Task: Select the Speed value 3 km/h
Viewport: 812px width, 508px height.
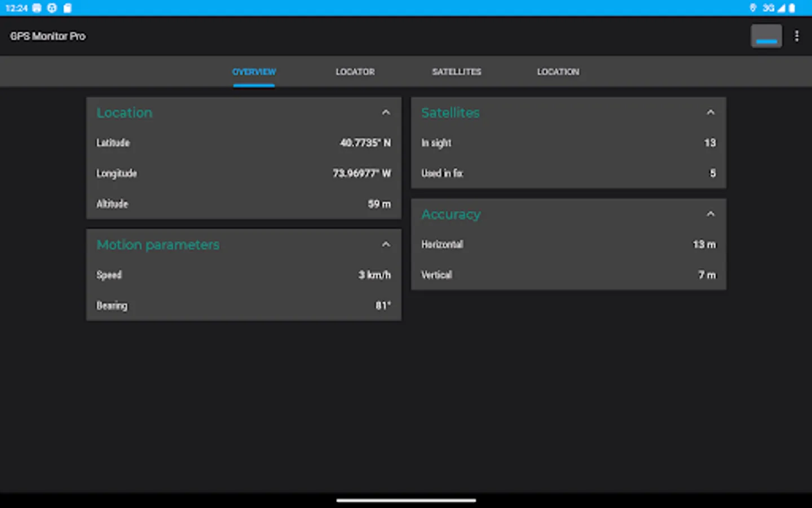Action: (x=374, y=275)
